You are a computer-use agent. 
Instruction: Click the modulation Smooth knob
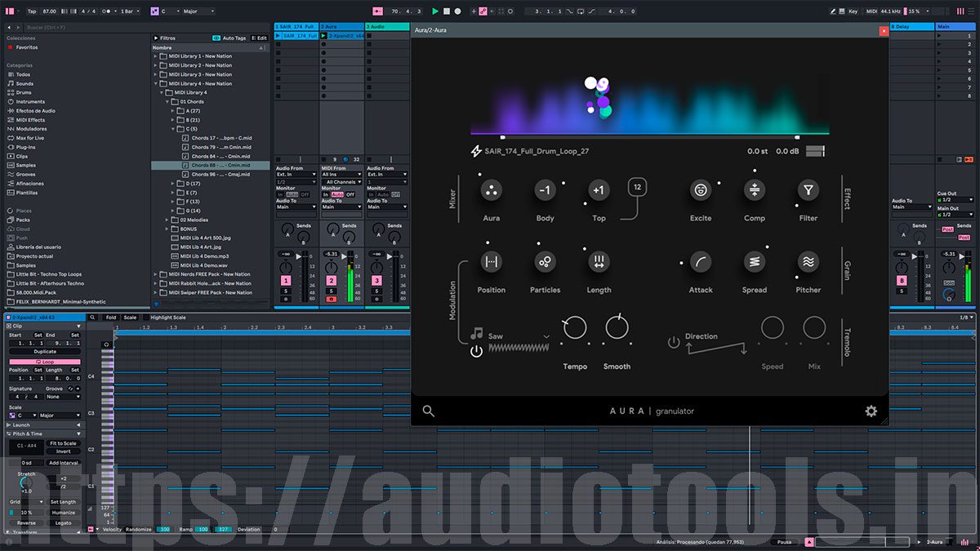[617, 328]
